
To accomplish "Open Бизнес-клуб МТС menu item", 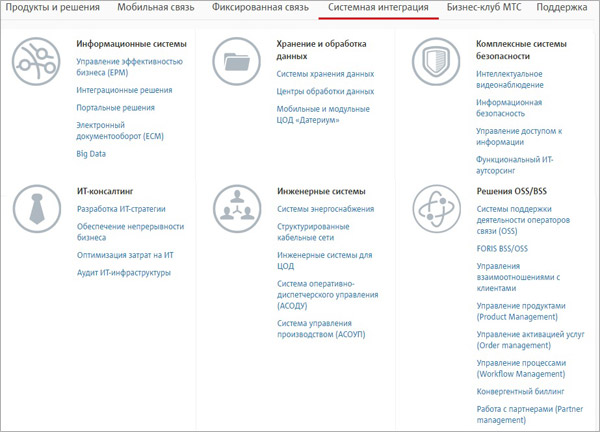I will coord(484,7).
